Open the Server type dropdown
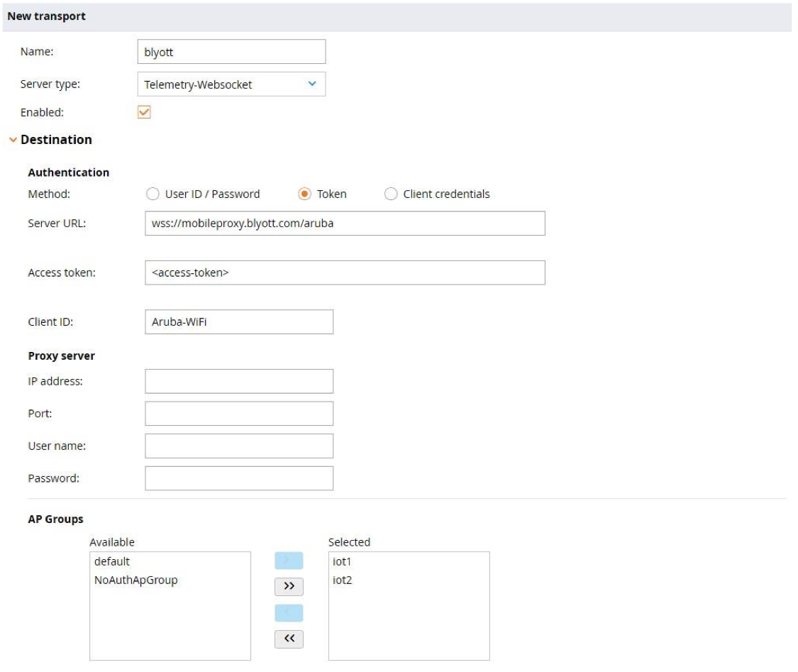This screenshot has height=672, width=798. tap(231, 84)
